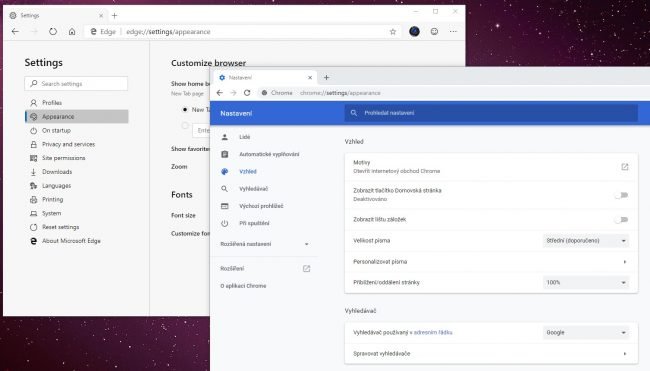Select the New Tab page radio button
Viewport: 650px width, 371px height.
click(x=185, y=109)
